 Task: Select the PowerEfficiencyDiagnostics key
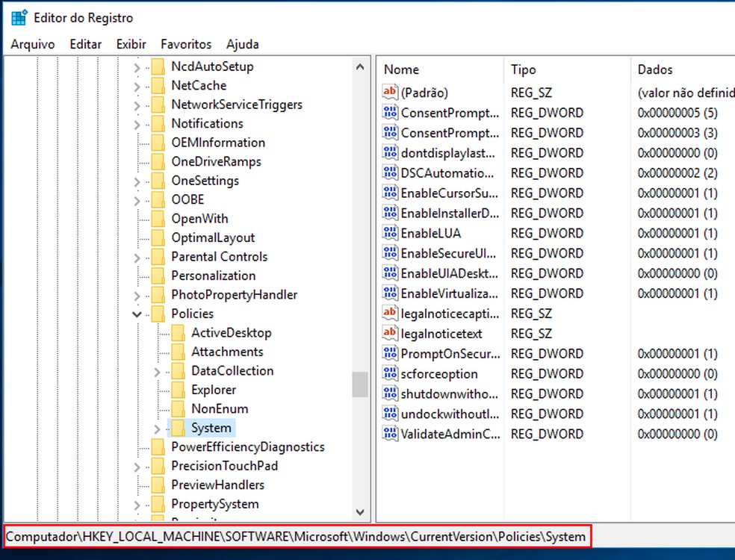pyautogui.click(x=247, y=447)
